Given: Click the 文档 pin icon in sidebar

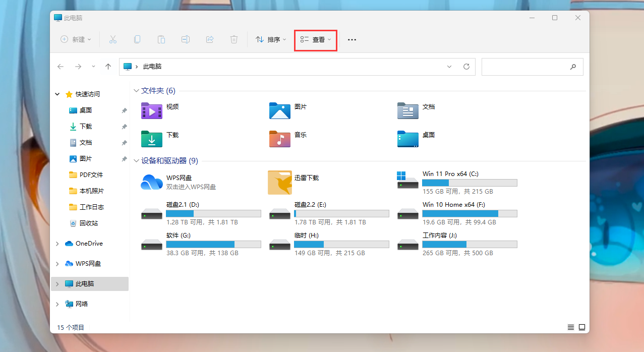Looking at the screenshot, I should pos(124,143).
